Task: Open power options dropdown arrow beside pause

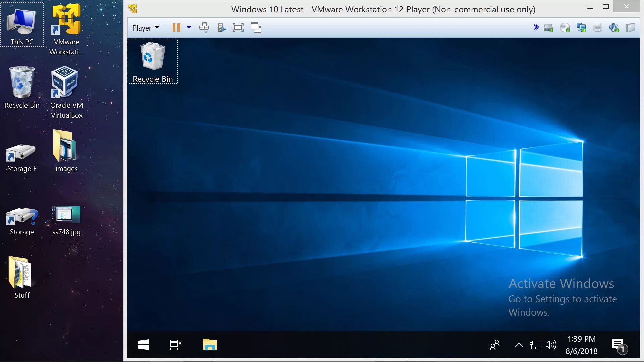Action: coord(189,27)
